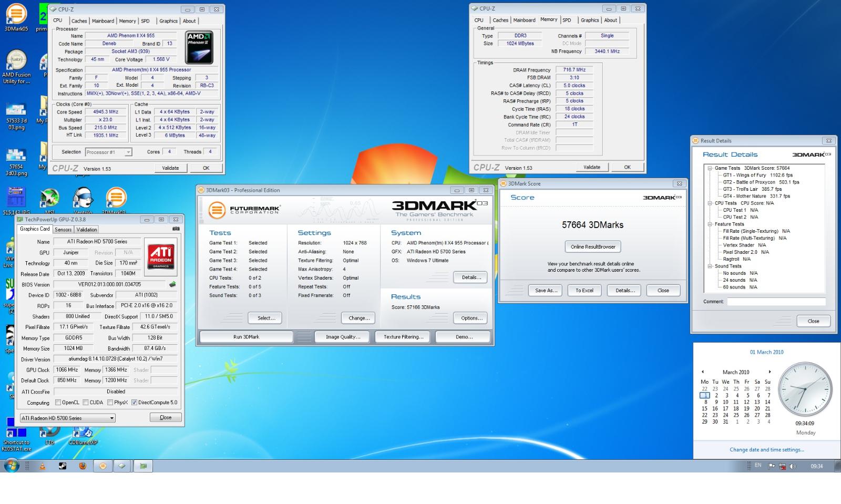Click the EN language indicator in the tray
Image resolution: width=841 pixels, height=504 pixels.
(x=758, y=465)
